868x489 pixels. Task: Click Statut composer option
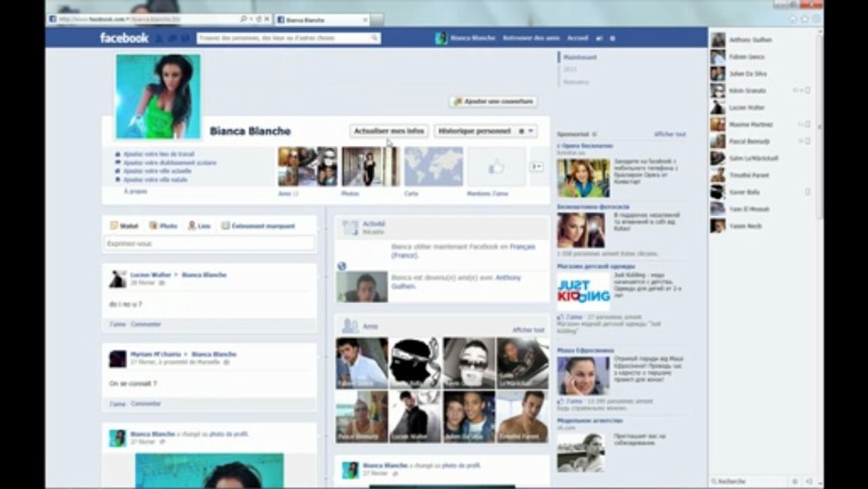pos(125,225)
